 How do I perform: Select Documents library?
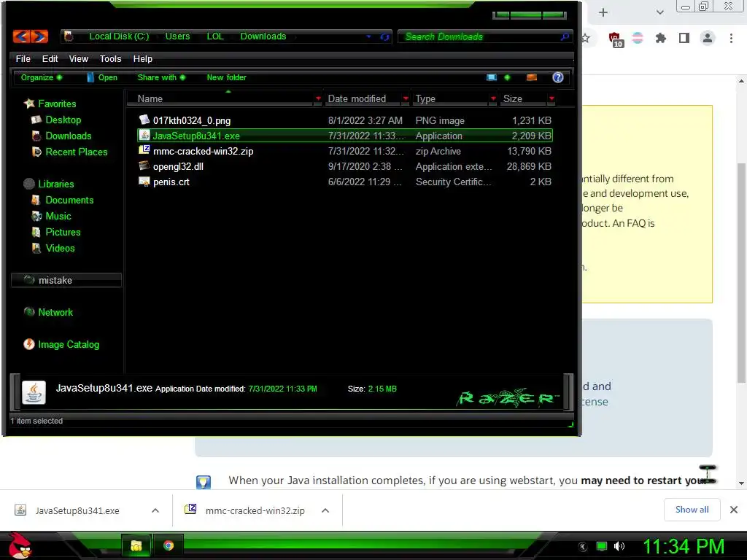pos(69,200)
